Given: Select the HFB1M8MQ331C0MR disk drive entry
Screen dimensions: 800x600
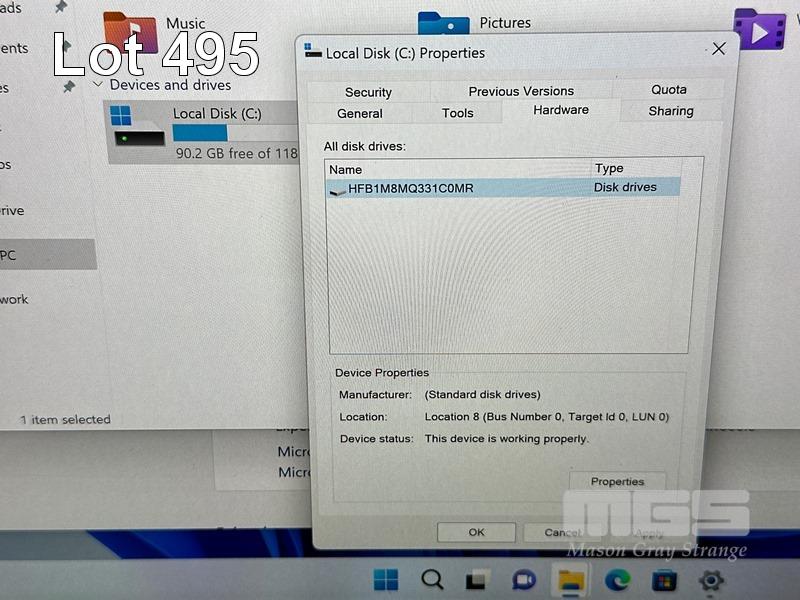Looking at the screenshot, I should [x=410, y=188].
